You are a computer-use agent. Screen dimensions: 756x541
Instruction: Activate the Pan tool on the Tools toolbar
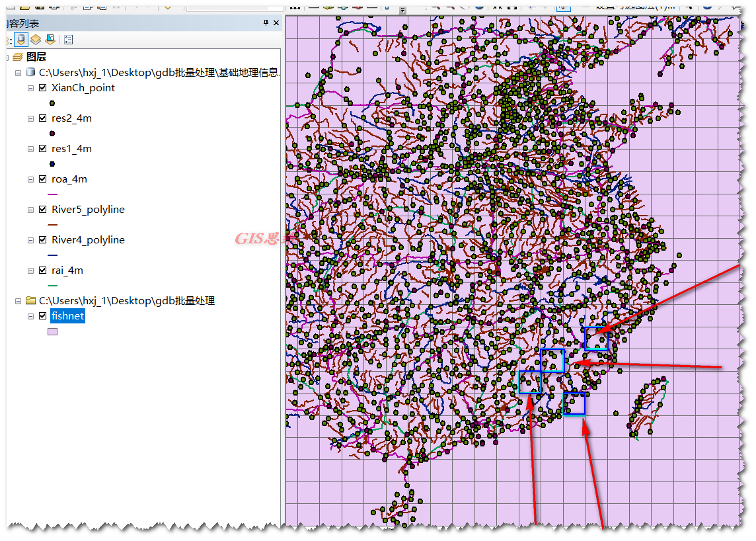coord(461,5)
